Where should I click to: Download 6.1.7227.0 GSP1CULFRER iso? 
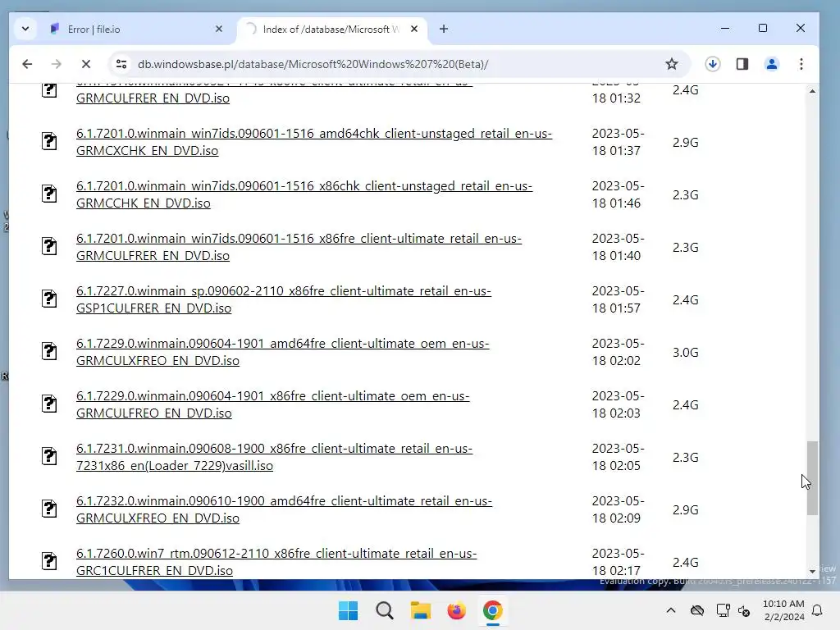(283, 299)
